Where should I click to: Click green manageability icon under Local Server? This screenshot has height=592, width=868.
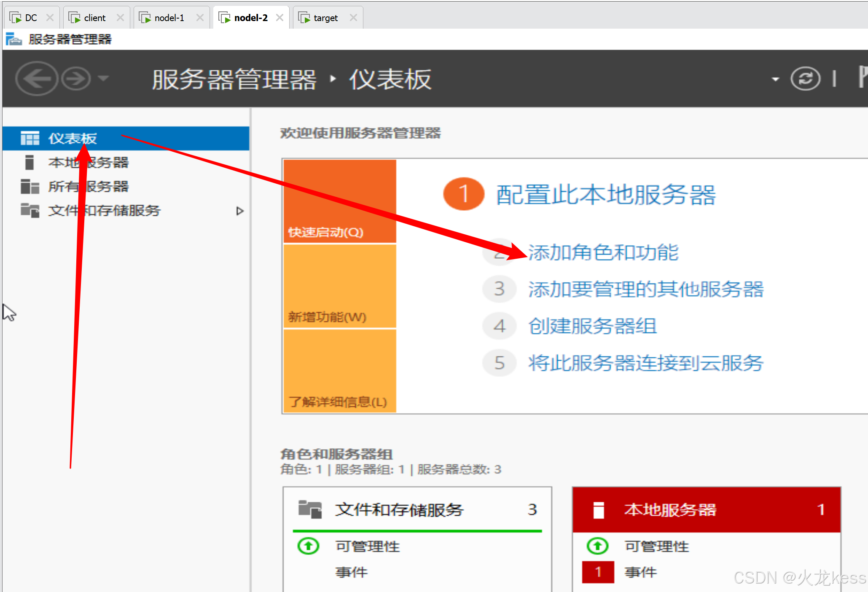(597, 546)
